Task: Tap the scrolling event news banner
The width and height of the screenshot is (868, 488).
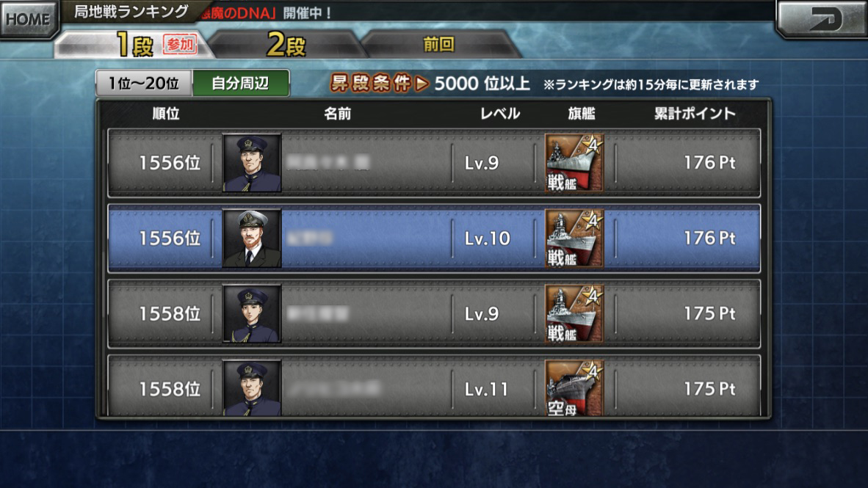Action: coord(266,12)
